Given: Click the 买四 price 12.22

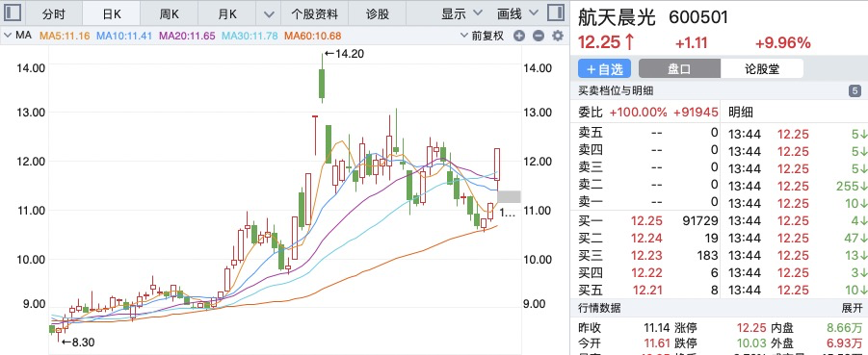Looking at the screenshot, I should (647, 272).
